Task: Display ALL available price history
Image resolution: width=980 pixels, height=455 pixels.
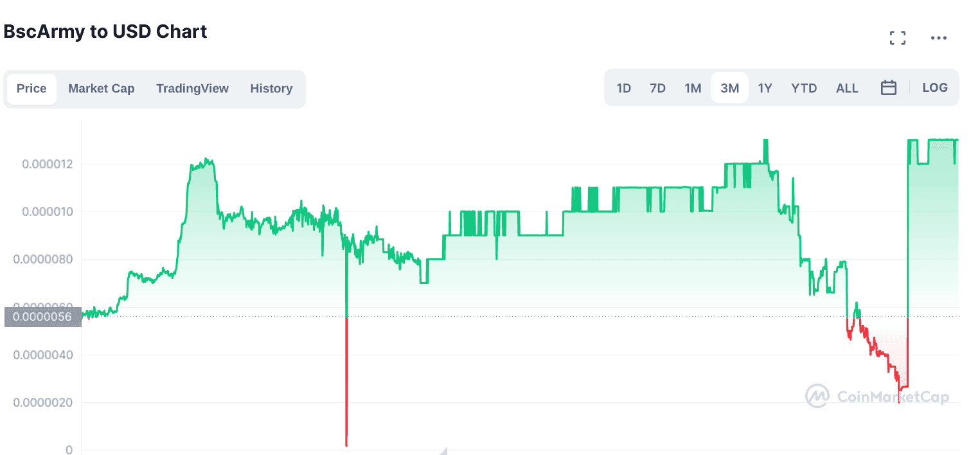Action: click(x=847, y=88)
